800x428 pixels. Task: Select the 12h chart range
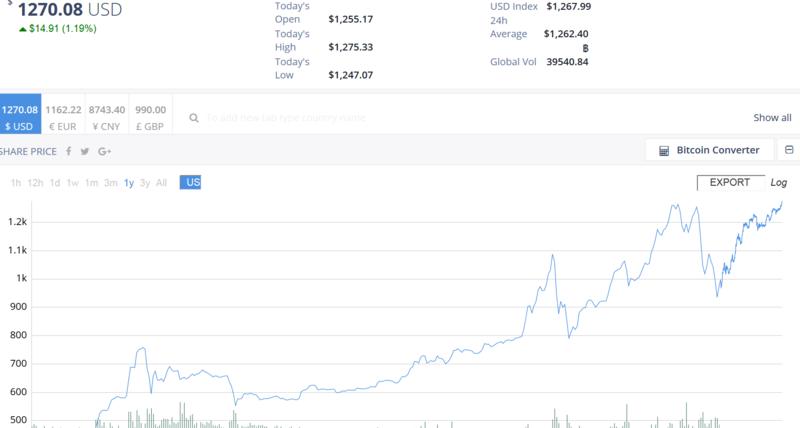(35, 183)
